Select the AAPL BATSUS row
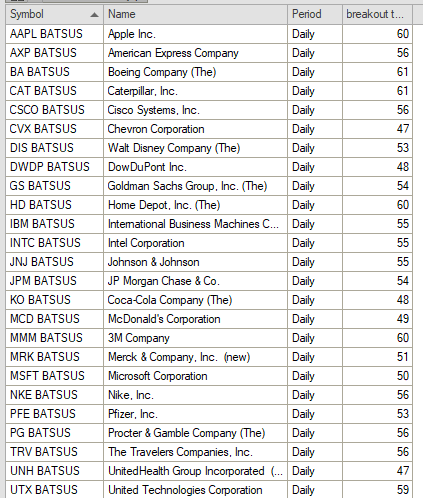Viewport: 423px width, 498px height. [209, 34]
